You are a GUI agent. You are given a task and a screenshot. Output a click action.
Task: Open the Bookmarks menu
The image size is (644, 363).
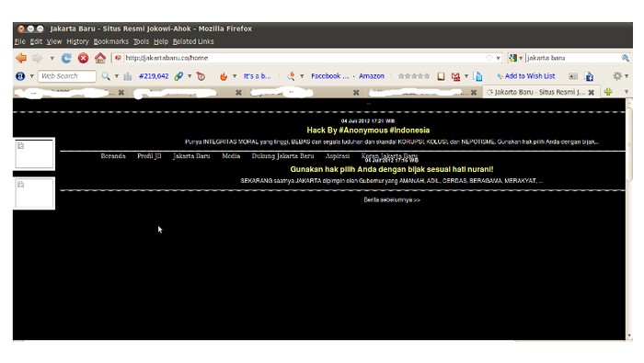pyautogui.click(x=111, y=41)
